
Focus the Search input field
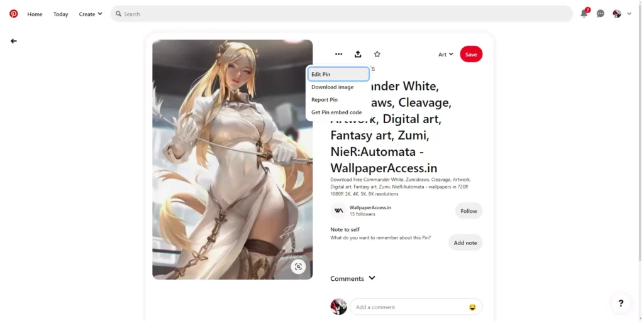[x=341, y=14]
